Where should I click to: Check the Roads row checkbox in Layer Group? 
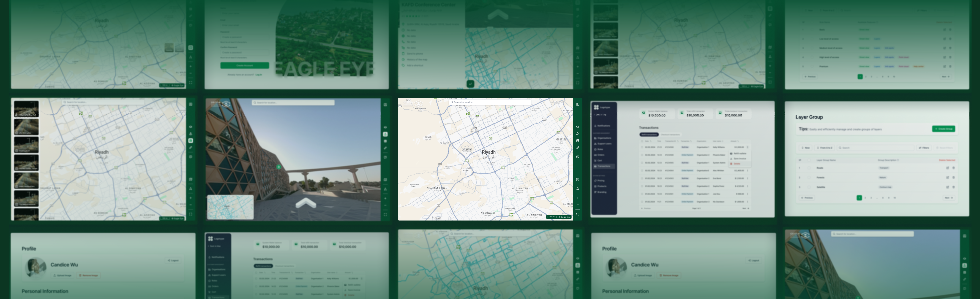pyautogui.click(x=809, y=168)
